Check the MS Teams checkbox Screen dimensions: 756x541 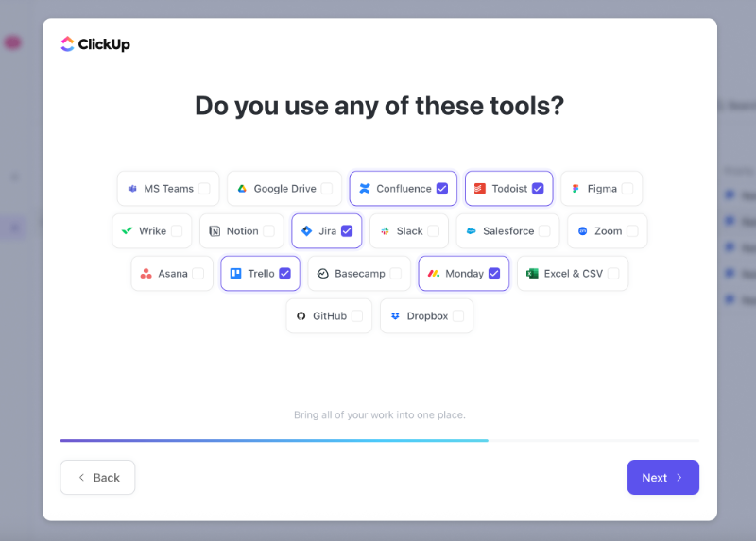pyautogui.click(x=204, y=189)
